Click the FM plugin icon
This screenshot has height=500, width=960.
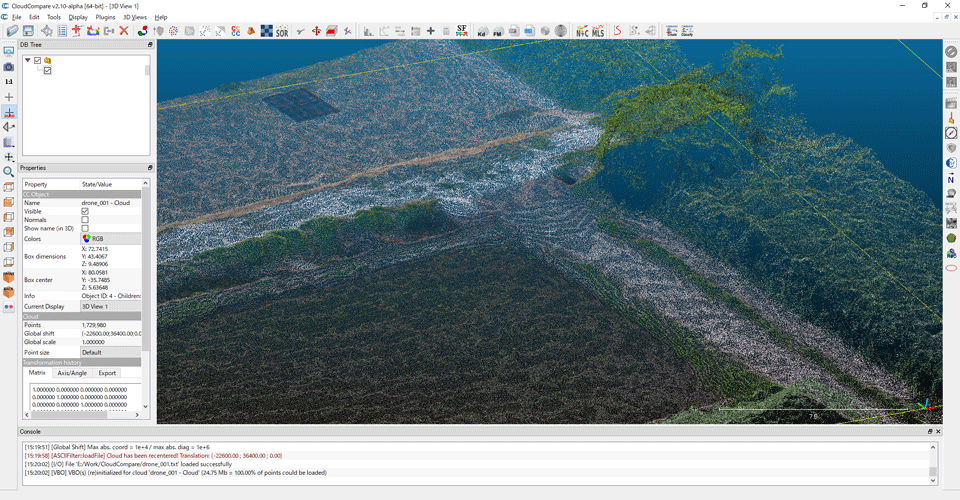[x=498, y=31]
